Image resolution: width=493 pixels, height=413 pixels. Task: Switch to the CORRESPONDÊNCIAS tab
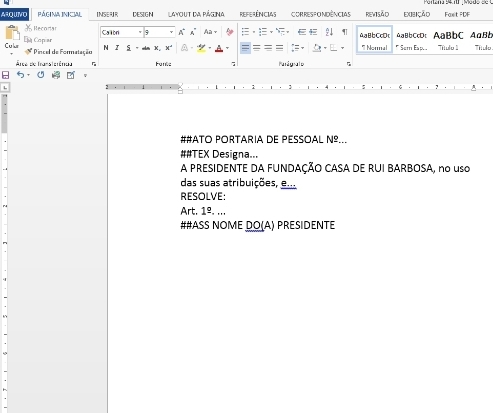(x=321, y=14)
